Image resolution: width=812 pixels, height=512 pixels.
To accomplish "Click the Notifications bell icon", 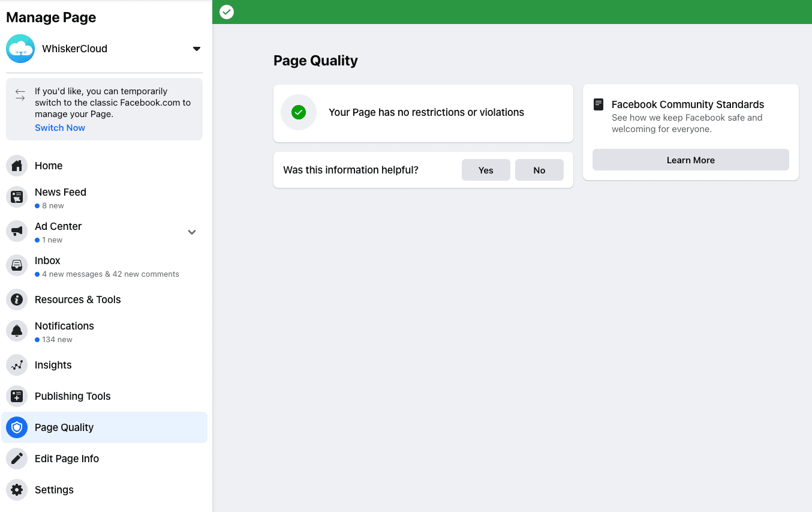I will (x=17, y=331).
